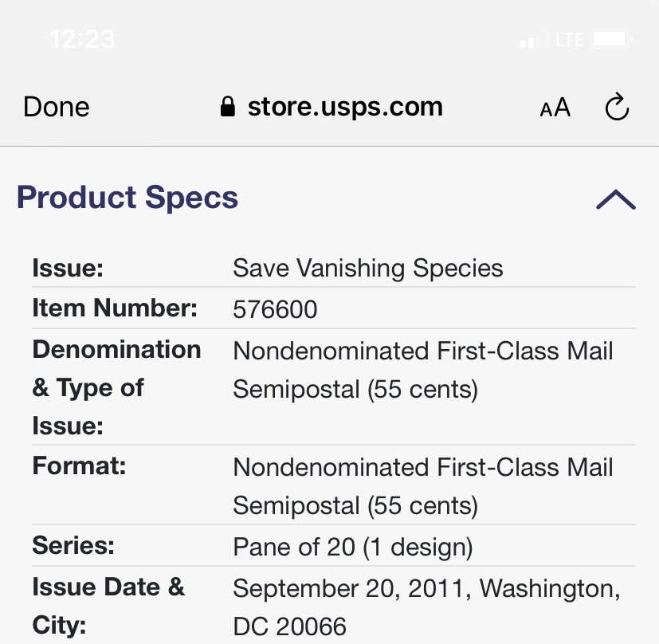Tap the store.usps.com address bar
659x644 pixels.
344,107
